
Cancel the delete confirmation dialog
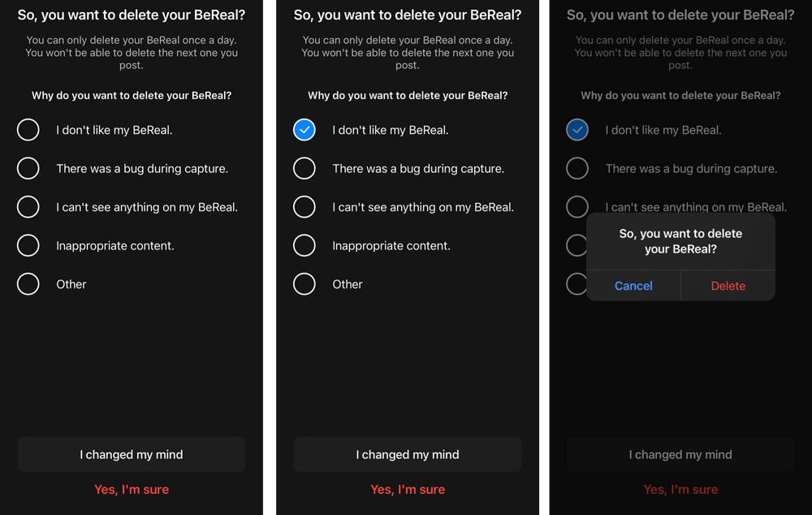pyautogui.click(x=633, y=286)
